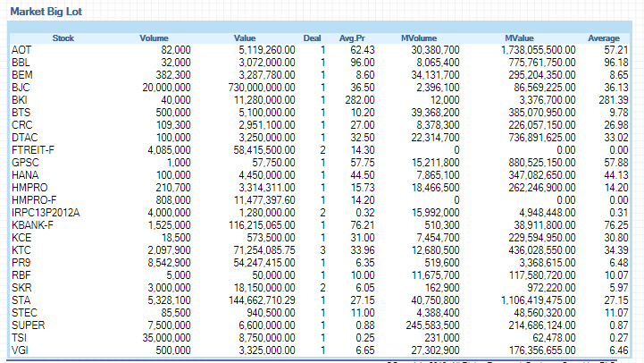Screen dimensions: 644x363
Task: Select the KTC stock symbol
Action: click(x=21, y=250)
